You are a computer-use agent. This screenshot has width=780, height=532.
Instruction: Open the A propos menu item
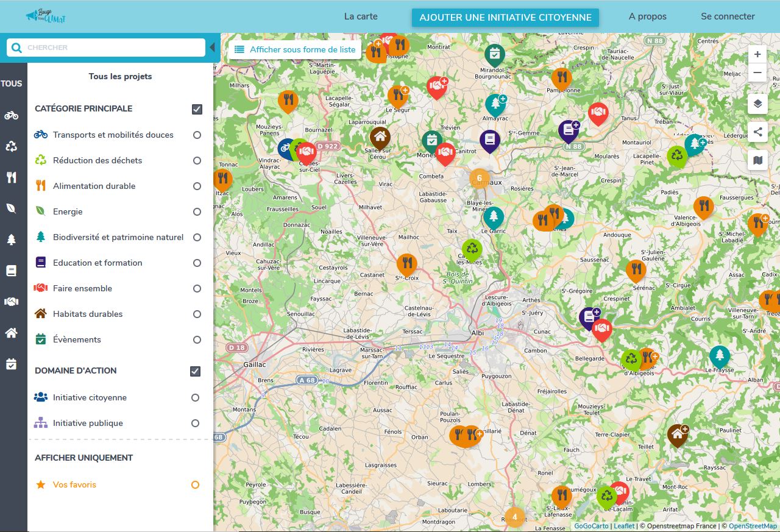(647, 16)
